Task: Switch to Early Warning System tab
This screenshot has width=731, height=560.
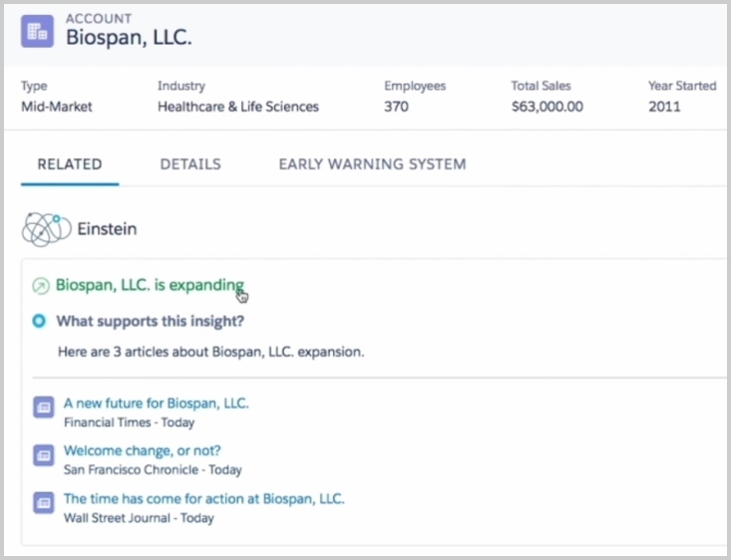Action: coord(372,164)
